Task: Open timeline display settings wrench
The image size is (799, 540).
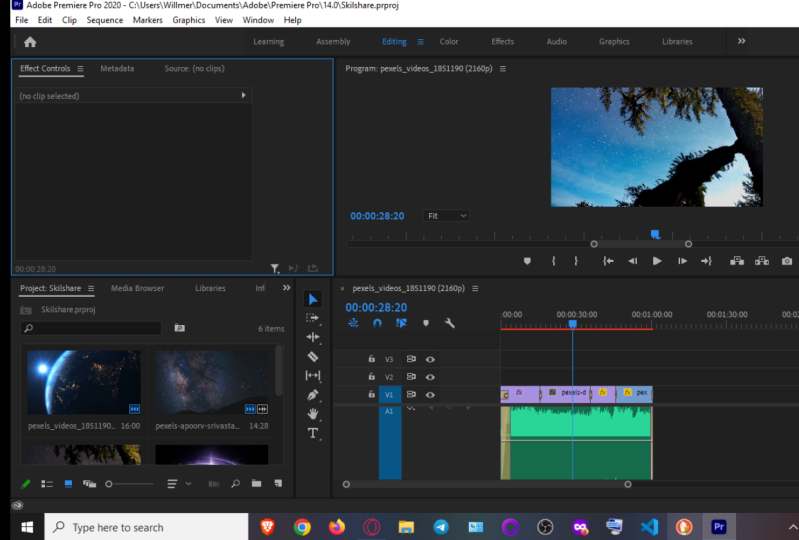Action: 449,323
